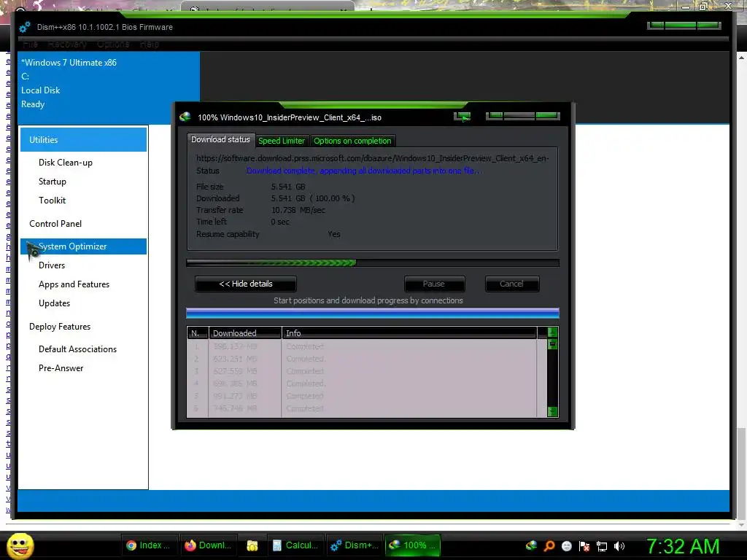747x560 pixels.
Task: Open Apps and Features in the sidebar
Action: pyautogui.click(x=74, y=284)
